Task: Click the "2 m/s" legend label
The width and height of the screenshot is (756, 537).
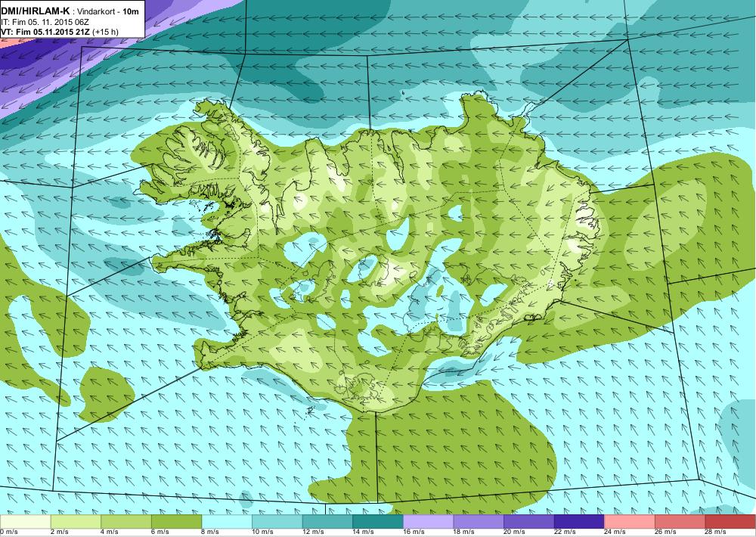Action: click(x=59, y=532)
